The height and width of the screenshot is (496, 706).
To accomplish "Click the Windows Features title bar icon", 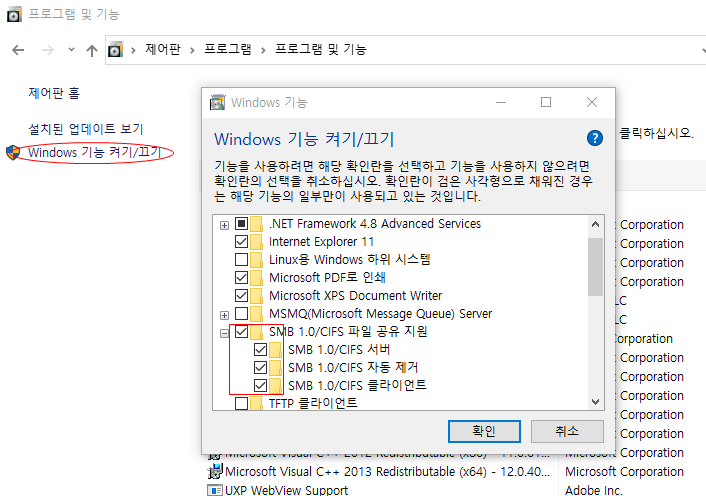I will tap(217, 102).
